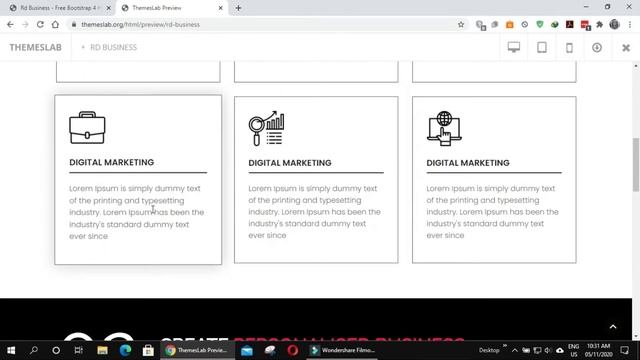640x360 pixels.
Task: Open the browser extensions puzzle icon
Action: click(x=599, y=24)
